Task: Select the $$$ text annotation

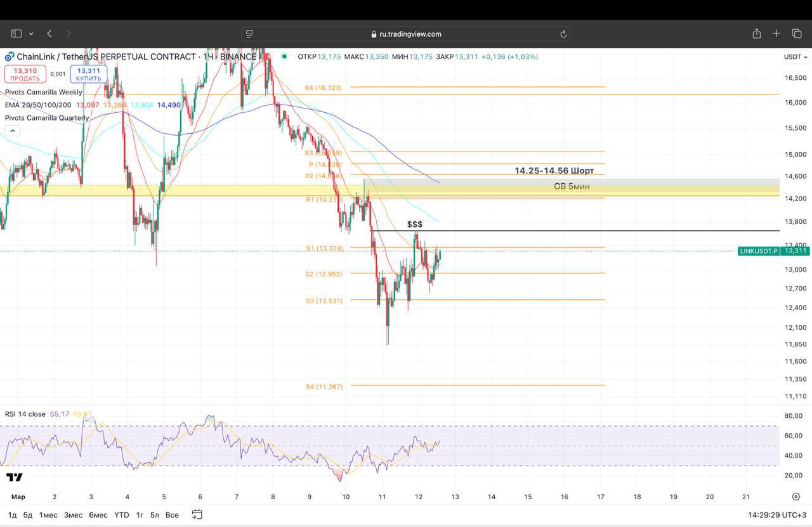Action: pos(415,224)
